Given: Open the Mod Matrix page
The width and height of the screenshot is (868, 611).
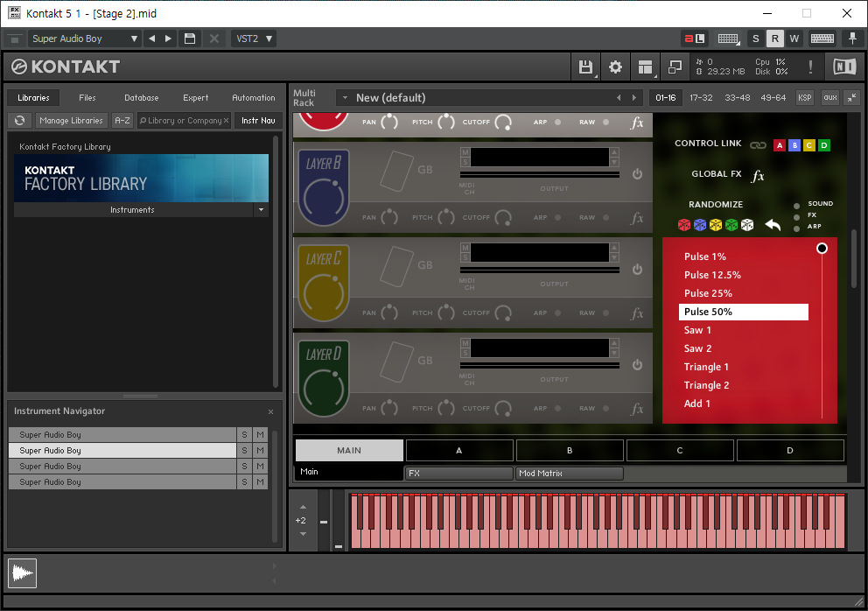Looking at the screenshot, I should [x=569, y=473].
